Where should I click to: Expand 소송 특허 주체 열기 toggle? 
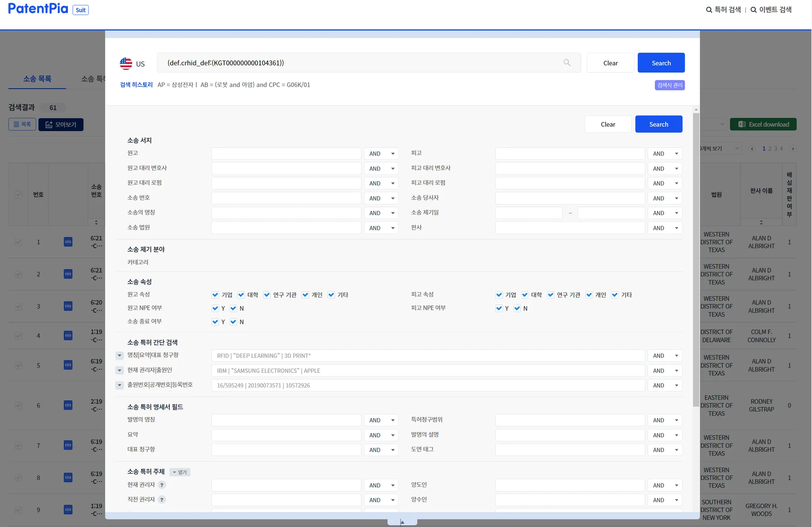[x=180, y=472]
